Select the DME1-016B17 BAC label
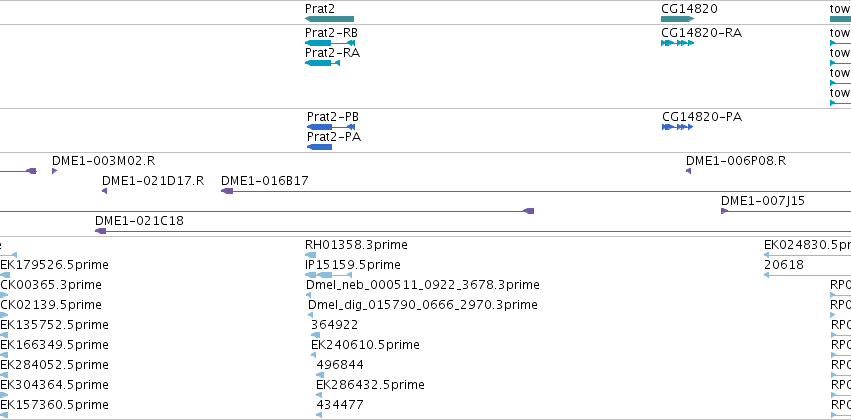Screen dimensions: 851x420 pos(264,181)
